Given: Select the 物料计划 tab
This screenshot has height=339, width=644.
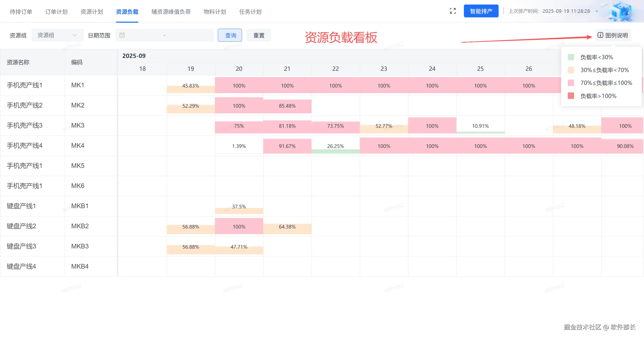Looking at the screenshot, I should click(x=215, y=12).
